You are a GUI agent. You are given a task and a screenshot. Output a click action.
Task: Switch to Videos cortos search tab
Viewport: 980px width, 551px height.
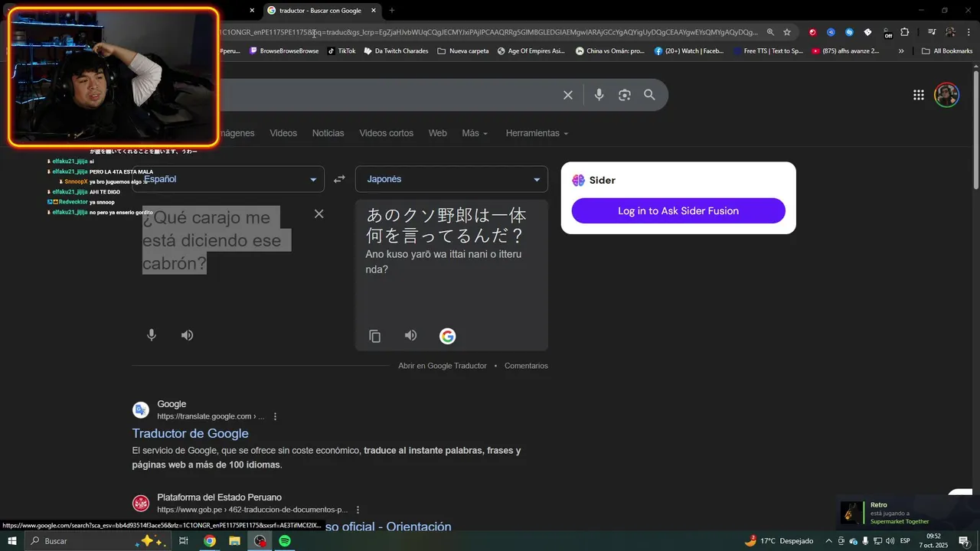point(387,133)
